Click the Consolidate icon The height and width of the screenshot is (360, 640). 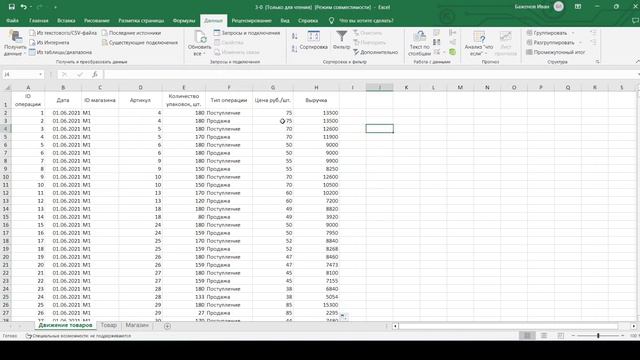pyautogui.click(x=452, y=33)
